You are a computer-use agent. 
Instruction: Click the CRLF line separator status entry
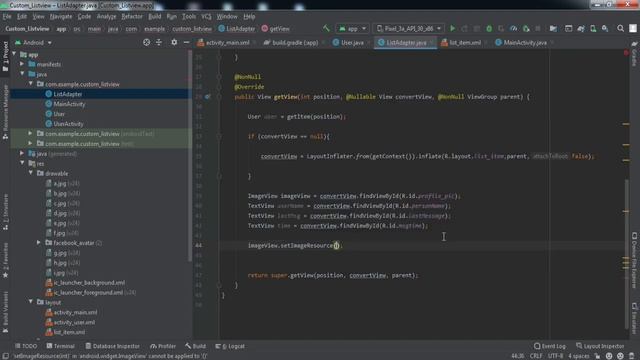[536, 356]
